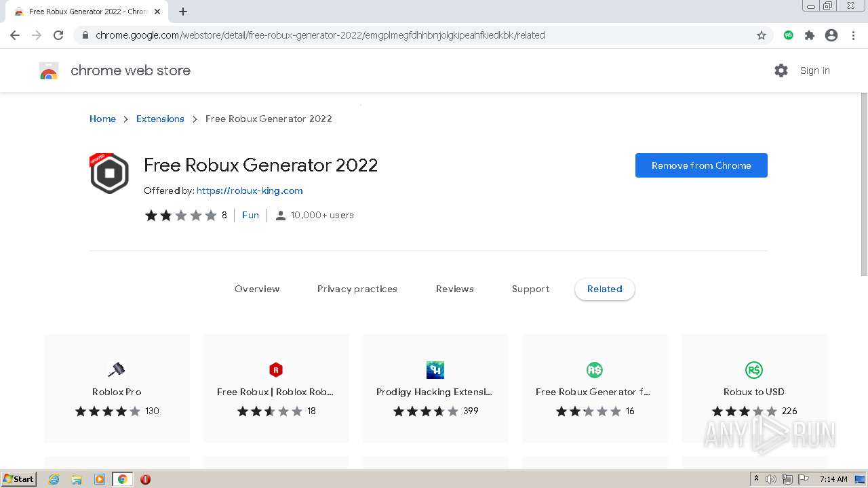
Task: Open Web Store settings gear
Action: [x=781, y=70]
